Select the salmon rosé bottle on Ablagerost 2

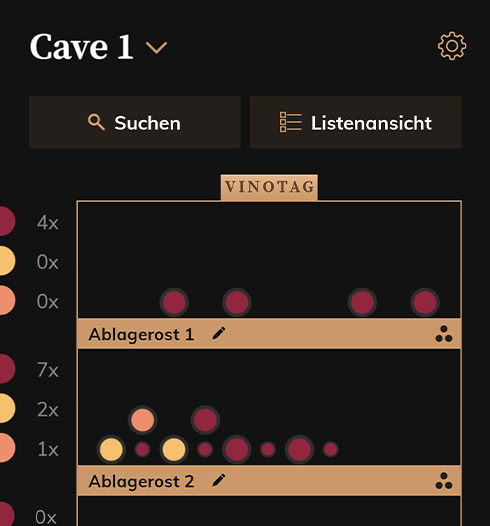point(143,420)
